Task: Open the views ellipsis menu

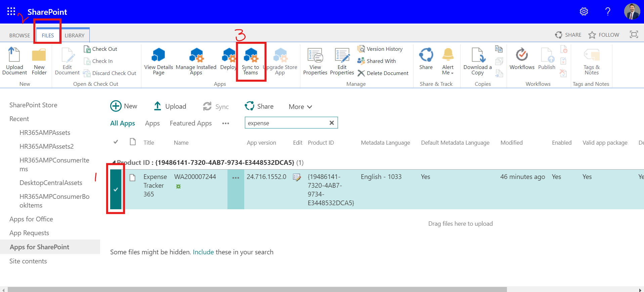Action: point(226,123)
